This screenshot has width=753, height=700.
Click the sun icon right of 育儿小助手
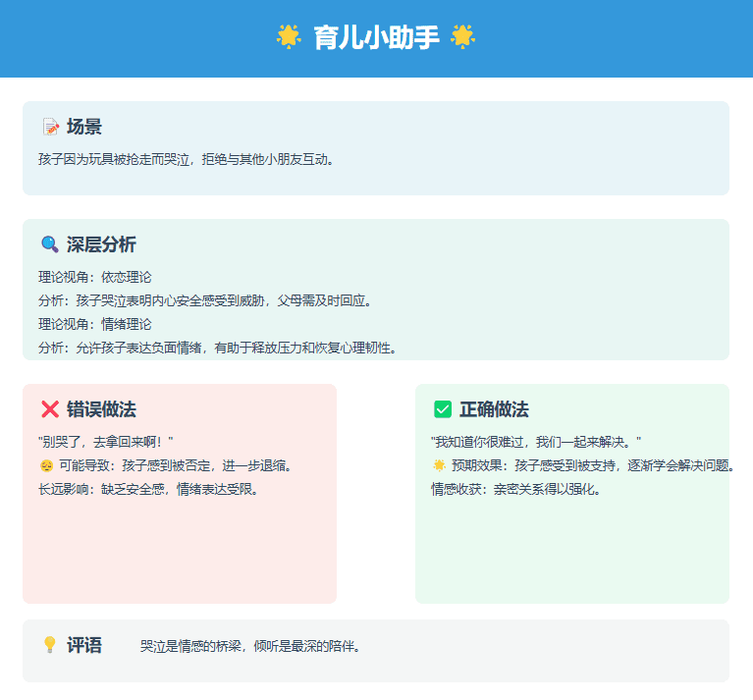pos(463,37)
